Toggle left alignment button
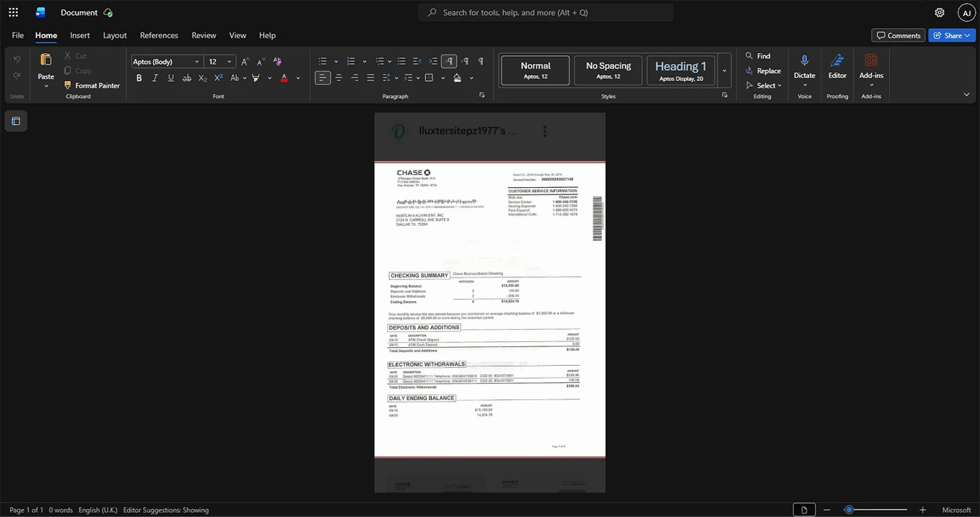980x517 pixels. 323,77
